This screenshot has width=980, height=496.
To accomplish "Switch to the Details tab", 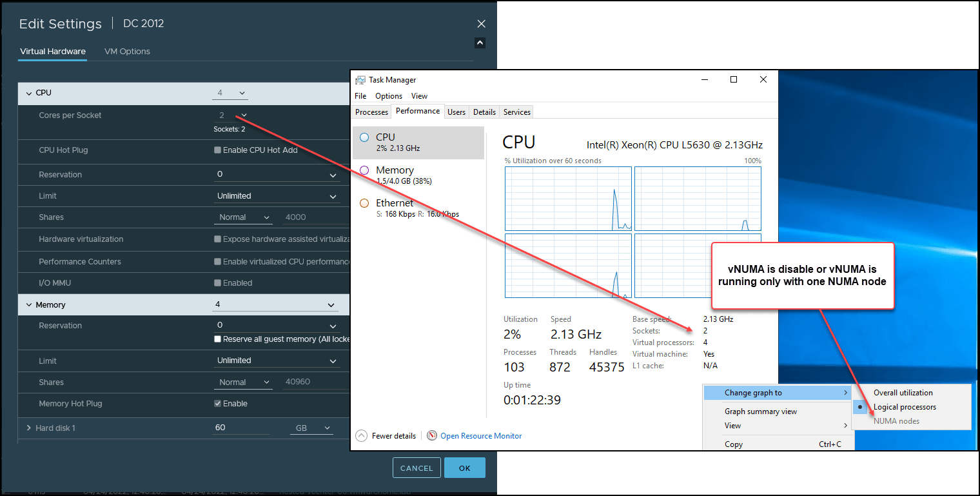I will pos(484,112).
